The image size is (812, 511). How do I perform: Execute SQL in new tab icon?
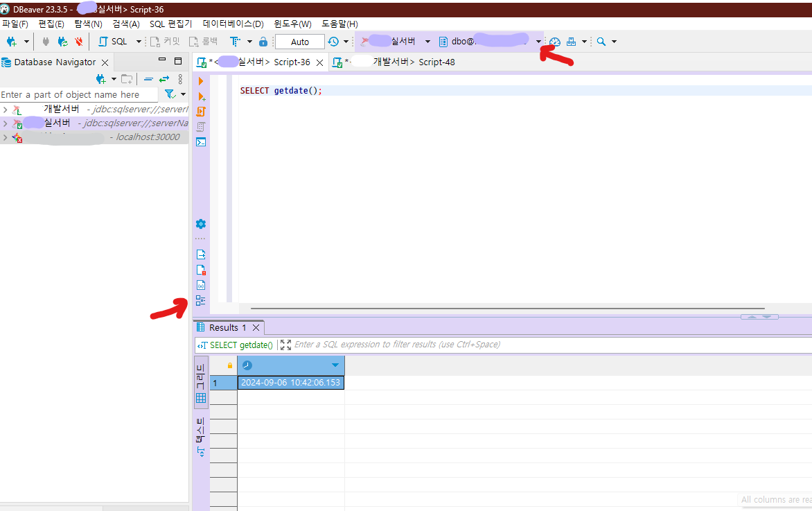(x=201, y=96)
